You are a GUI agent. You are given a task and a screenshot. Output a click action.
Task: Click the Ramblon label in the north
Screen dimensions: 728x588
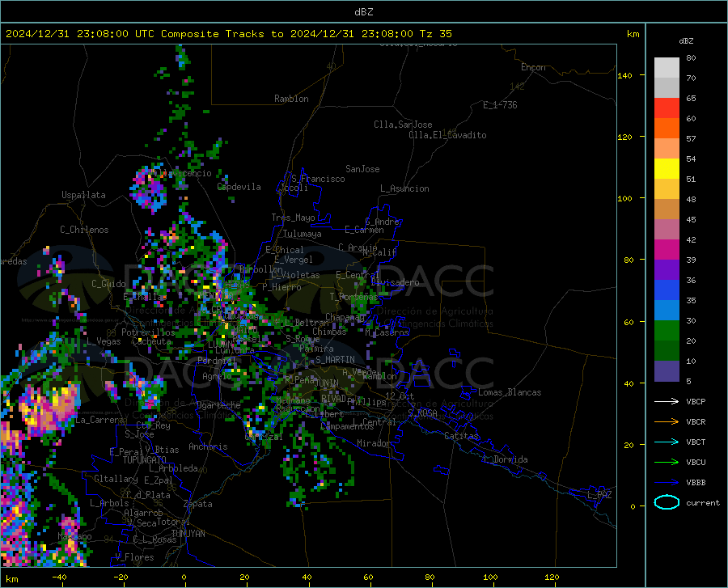(291, 99)
